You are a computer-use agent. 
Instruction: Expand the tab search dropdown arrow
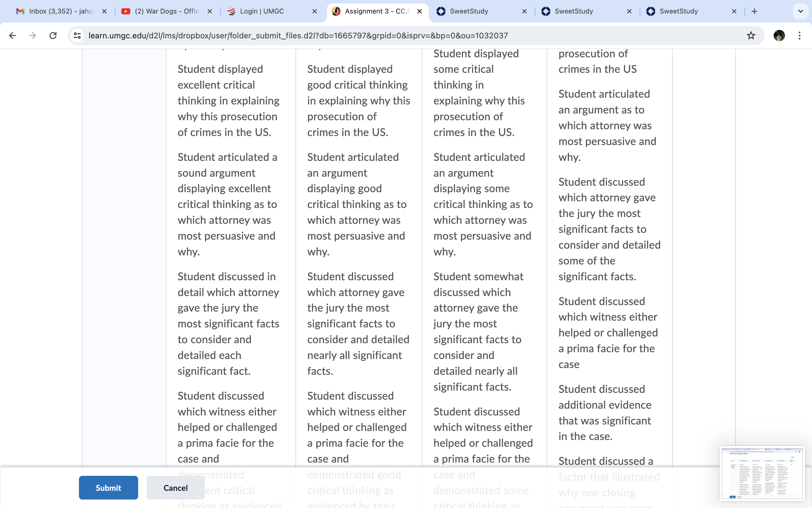tap(801, 11)
